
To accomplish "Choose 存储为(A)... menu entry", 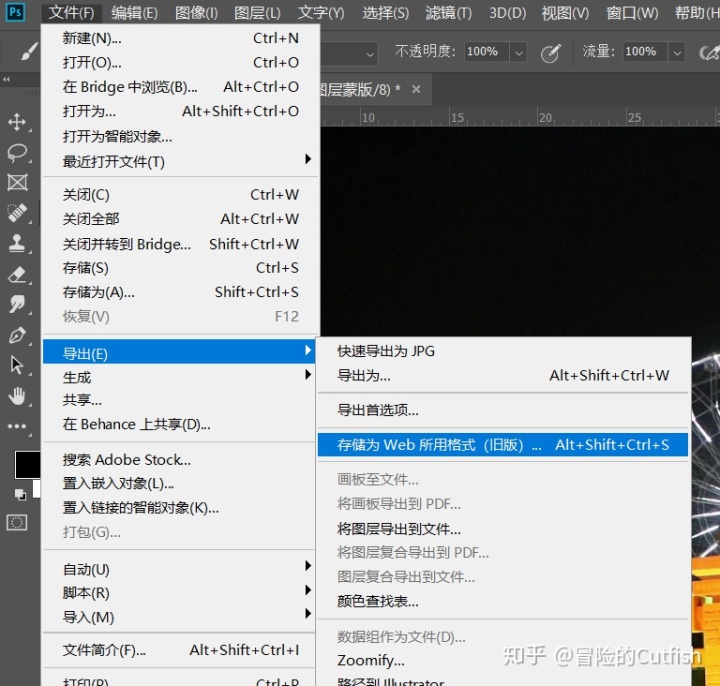I will coord(180,292).
